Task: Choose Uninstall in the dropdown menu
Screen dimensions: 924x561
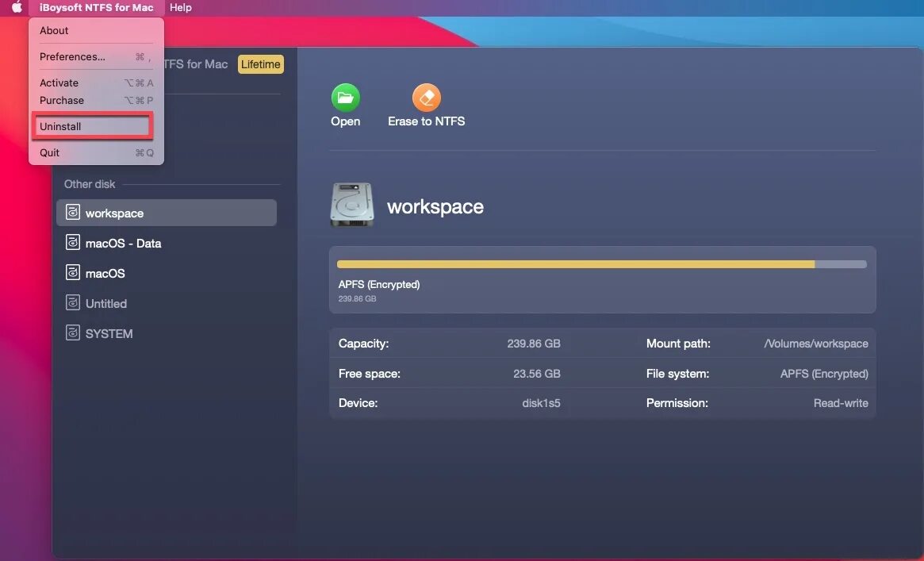Action: pyautogui.click(x=93, y=126)
